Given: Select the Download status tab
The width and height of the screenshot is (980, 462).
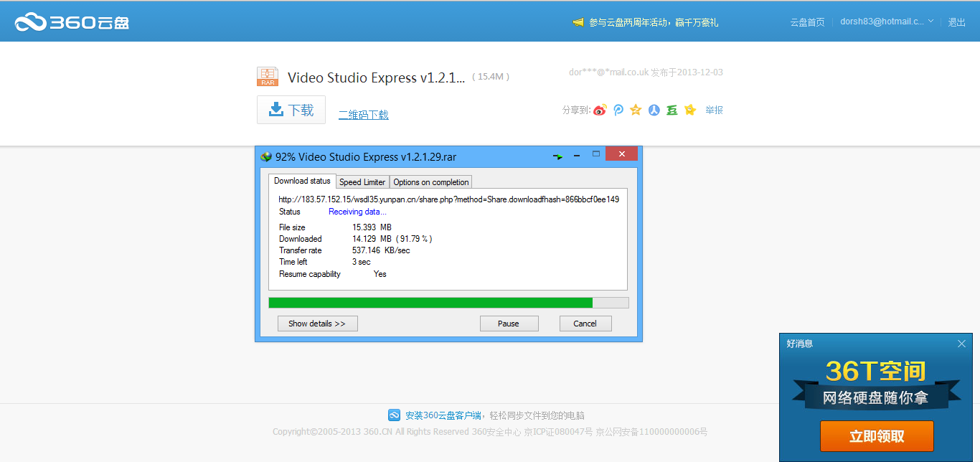Looking at the screenshot, I should 302,181.
